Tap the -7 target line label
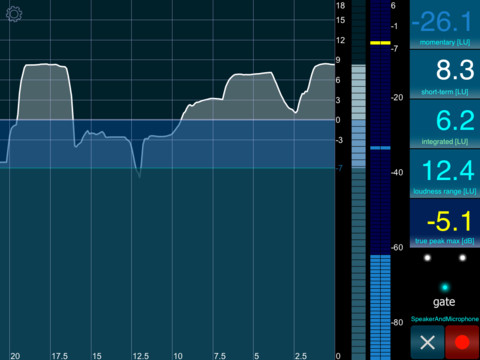 pos(339,168)
